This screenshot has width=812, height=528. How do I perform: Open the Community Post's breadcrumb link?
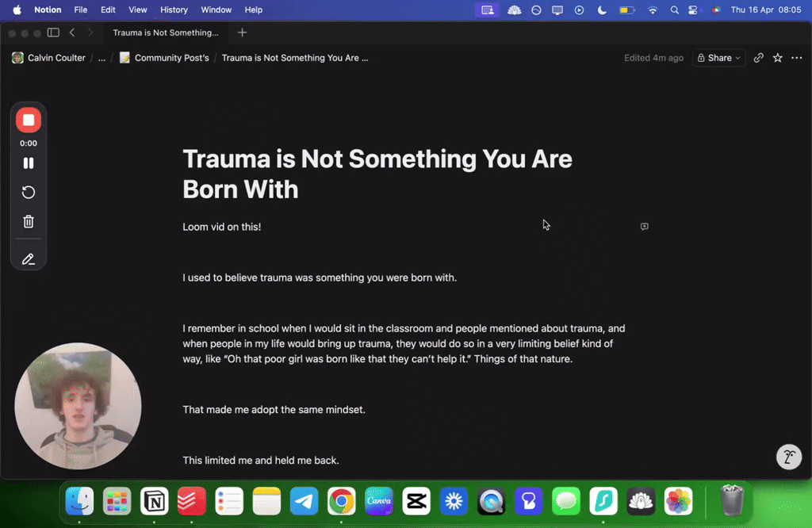point(170,57)
